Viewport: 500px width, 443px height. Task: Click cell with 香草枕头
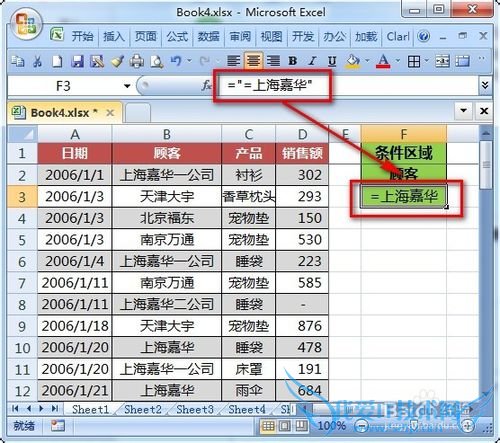point(248,196)
